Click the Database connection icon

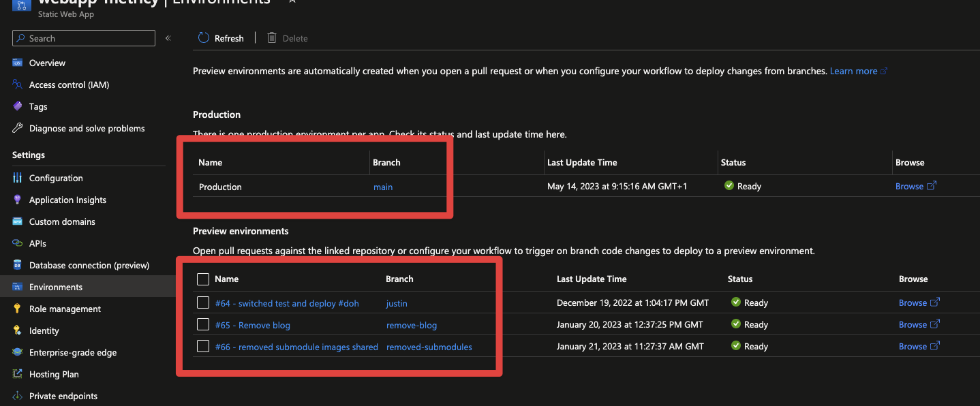coord(18,265)
